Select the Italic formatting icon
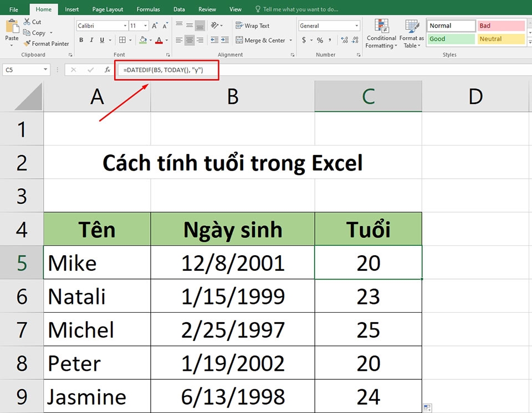Screen dimensions: 532x413 (x=91, y=40)
